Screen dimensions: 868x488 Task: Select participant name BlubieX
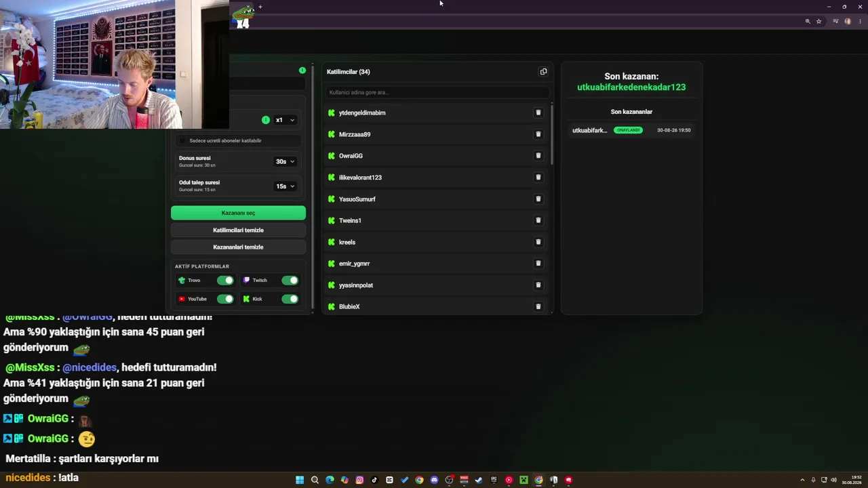coord(349,307)
